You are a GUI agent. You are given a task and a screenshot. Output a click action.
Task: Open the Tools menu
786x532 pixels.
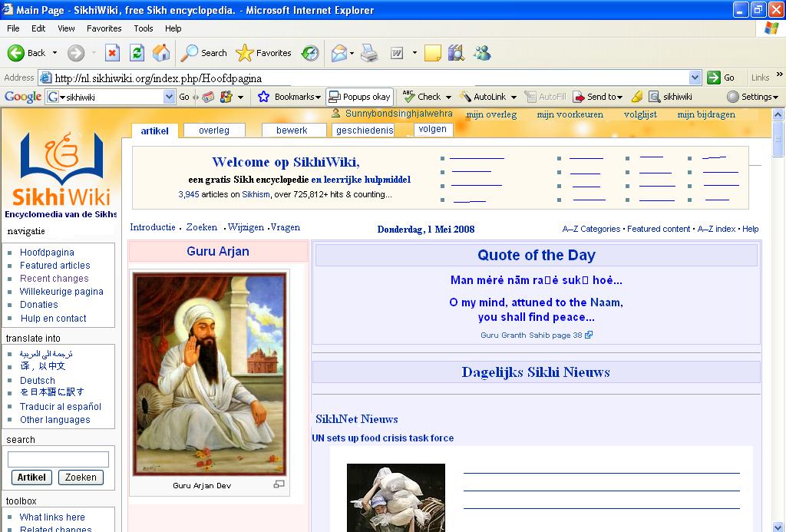[x=144, y=28]
